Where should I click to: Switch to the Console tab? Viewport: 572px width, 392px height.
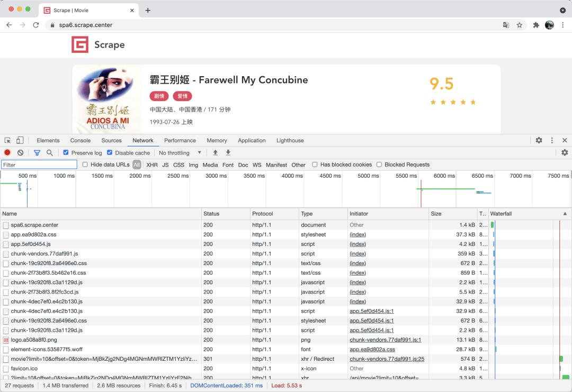[81, 141]
